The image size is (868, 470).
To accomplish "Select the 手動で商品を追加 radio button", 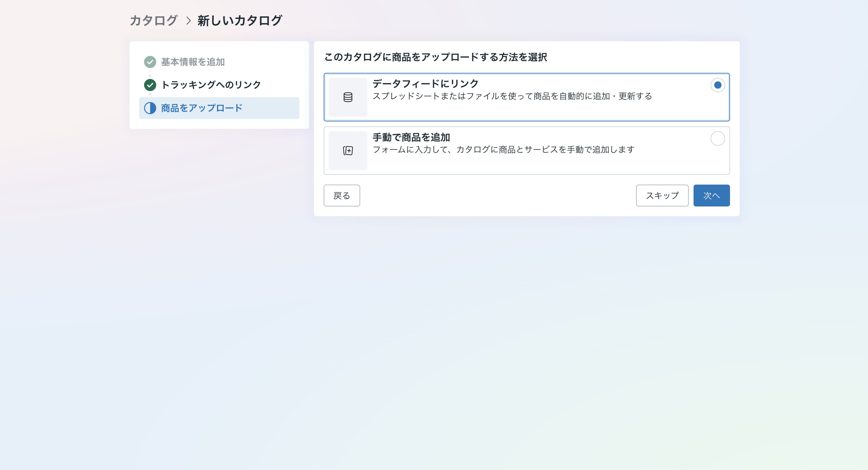I will pyautogui.click(x=717, y=138).
